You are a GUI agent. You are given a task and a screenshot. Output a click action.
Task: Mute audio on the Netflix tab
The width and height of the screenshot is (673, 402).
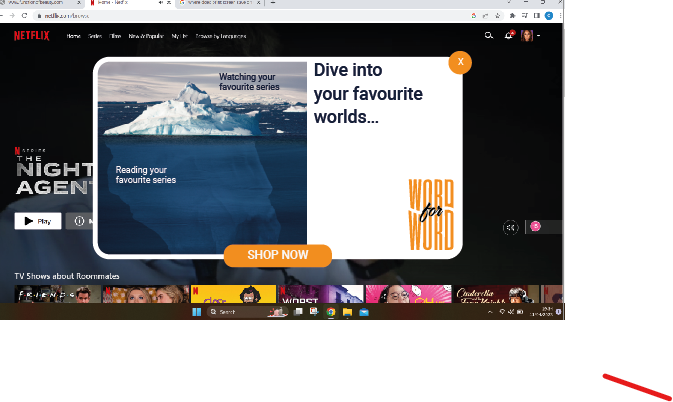161,3
